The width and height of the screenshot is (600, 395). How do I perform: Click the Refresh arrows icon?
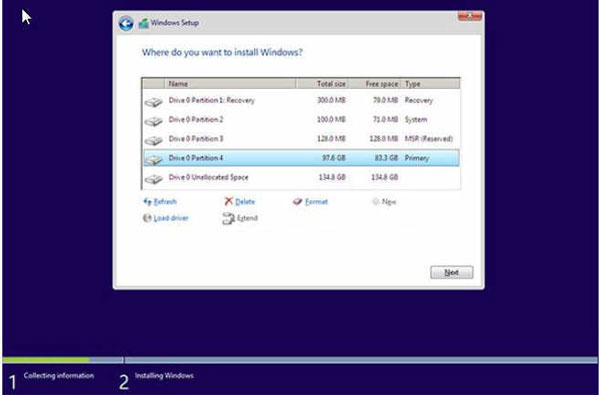(x=147, y=201)
